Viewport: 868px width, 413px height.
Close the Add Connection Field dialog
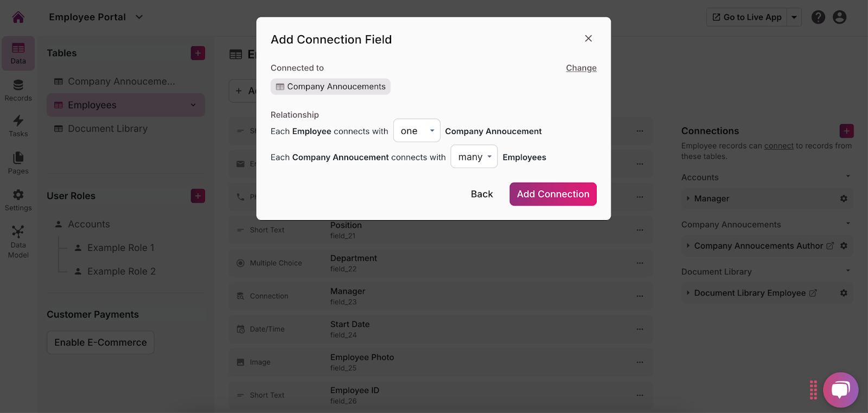click(588, 38)
